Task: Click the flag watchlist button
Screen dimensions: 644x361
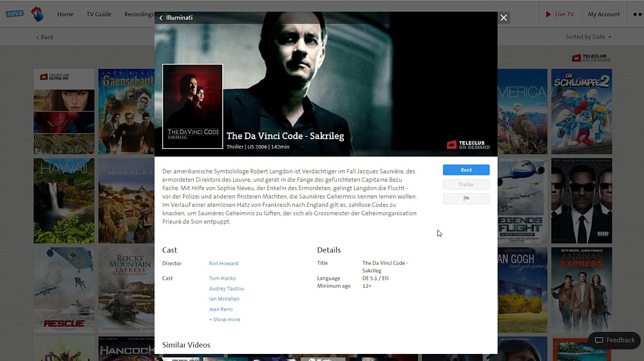Action: [x=466, y=199]
